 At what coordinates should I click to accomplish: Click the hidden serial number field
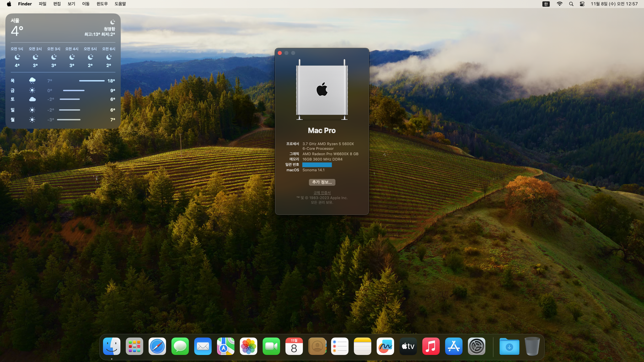click(x=317, y=165)
